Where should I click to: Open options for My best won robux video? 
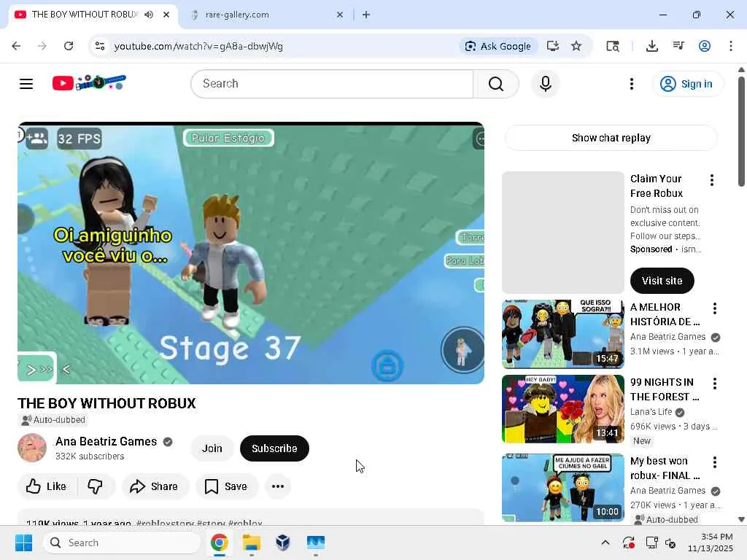point(714,462)
